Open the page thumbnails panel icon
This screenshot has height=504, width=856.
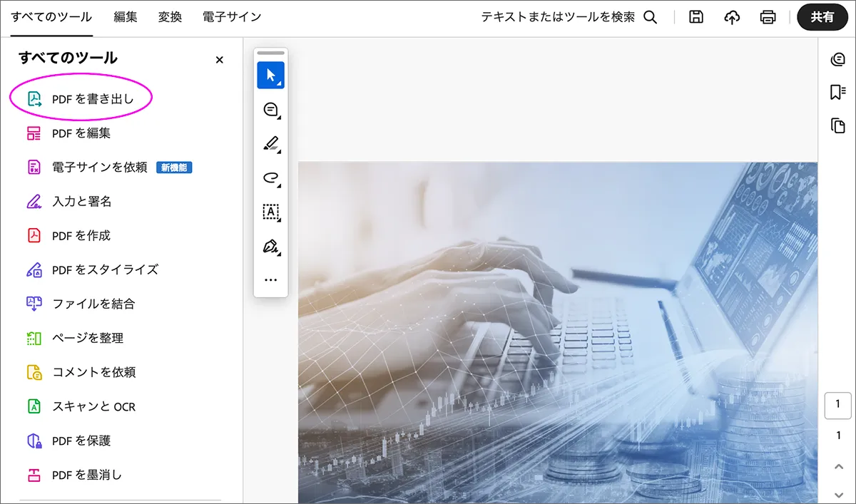(837, 125)
